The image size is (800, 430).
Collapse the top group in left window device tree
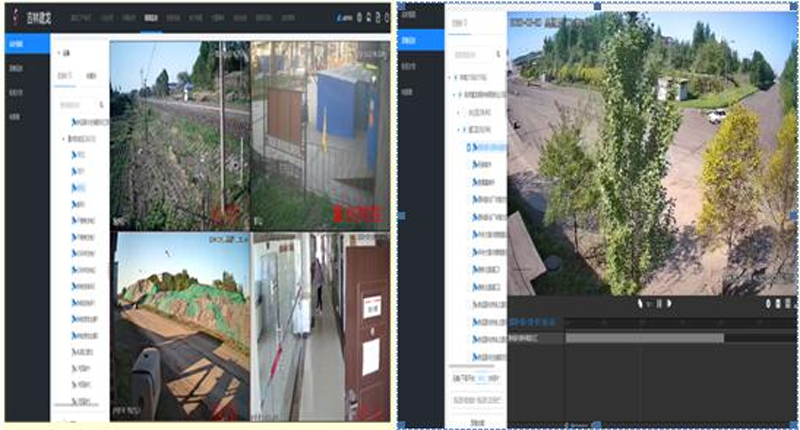65,138
